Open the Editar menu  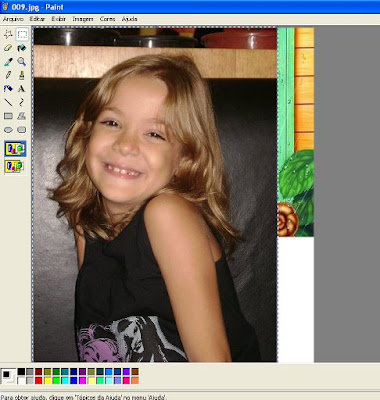tap(37, 19)
